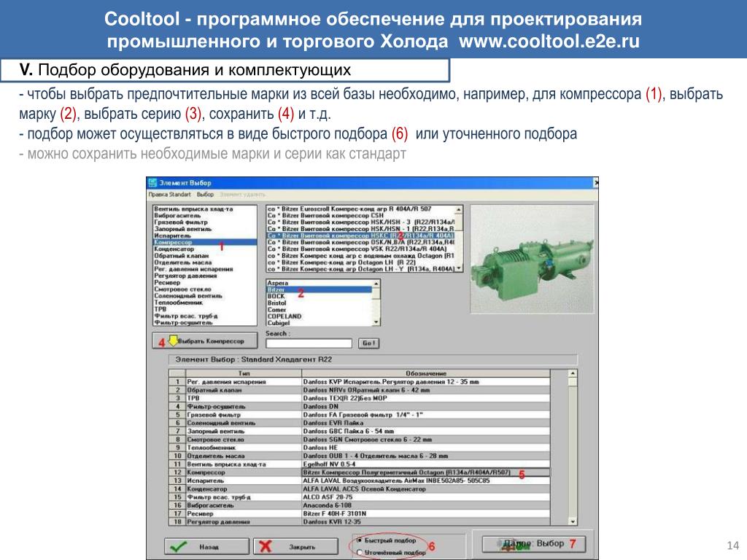Select Теплообменник in the type list

205,303
